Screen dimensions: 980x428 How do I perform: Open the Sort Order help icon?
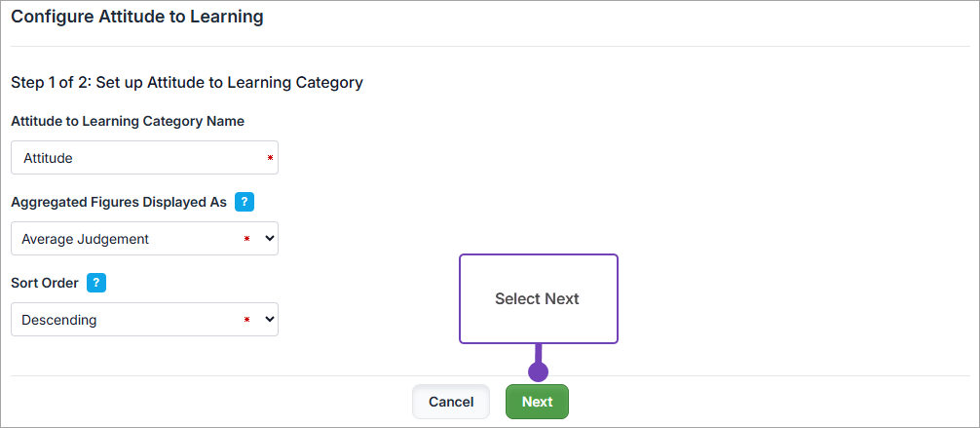96,283
